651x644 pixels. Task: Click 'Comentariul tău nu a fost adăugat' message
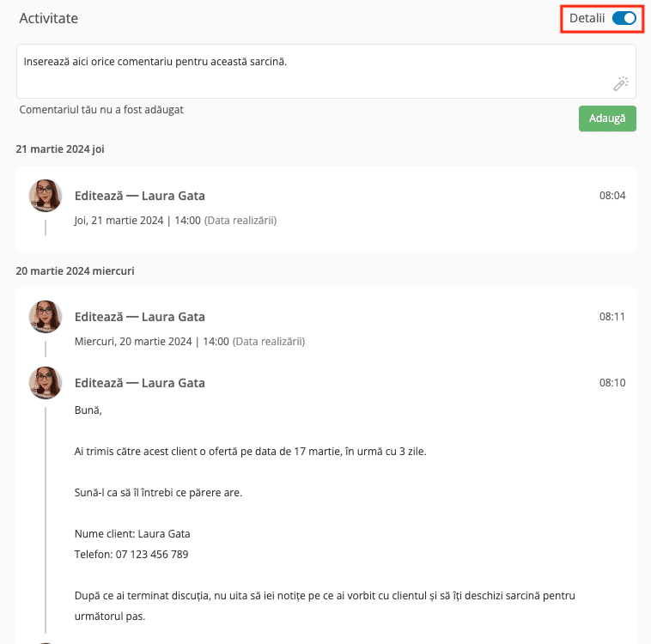point(101,110)
